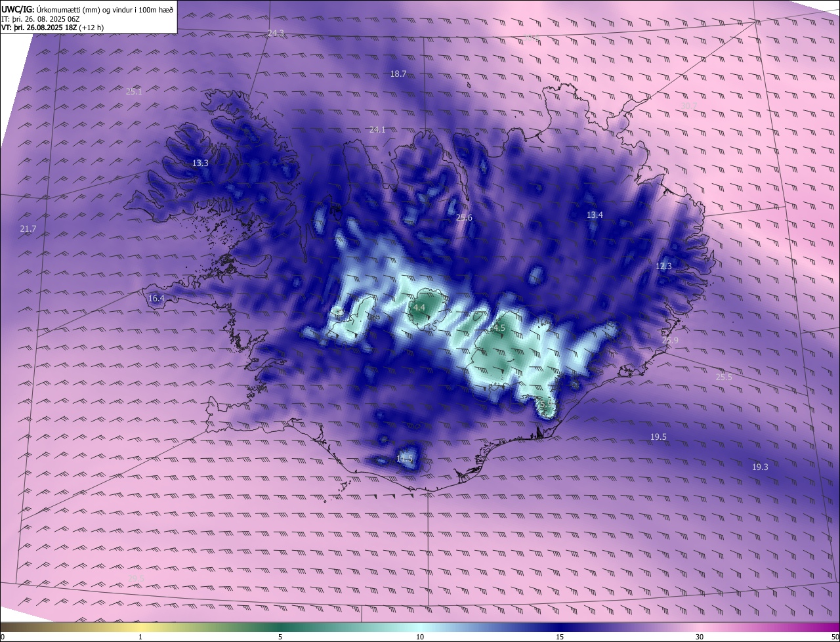Click the 24.1 value label on map
This screenshot has height=642, width=840.
(377, 130)
